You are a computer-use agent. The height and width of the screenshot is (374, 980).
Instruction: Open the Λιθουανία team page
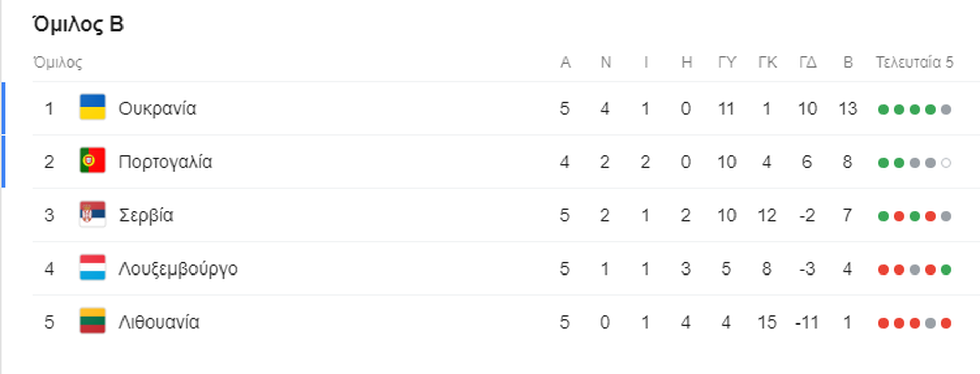pyautogui.click(x=159, y=322)
